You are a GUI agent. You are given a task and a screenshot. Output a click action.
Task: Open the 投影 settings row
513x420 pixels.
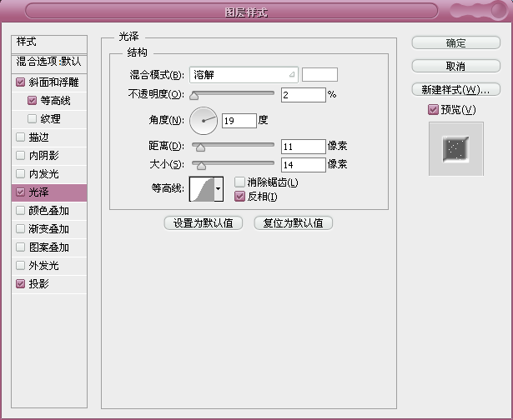point(49,284)
